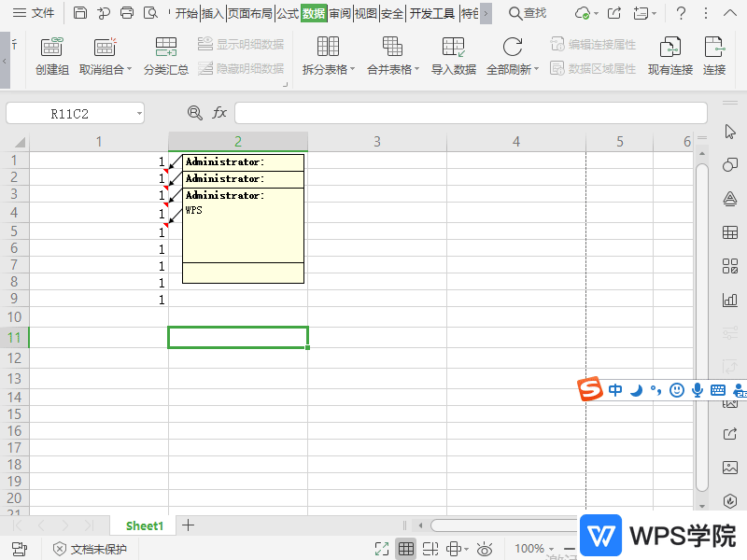Click the four-squares apps sidebar icon
The width and height of the screenshot is (747, 560).
730,266
